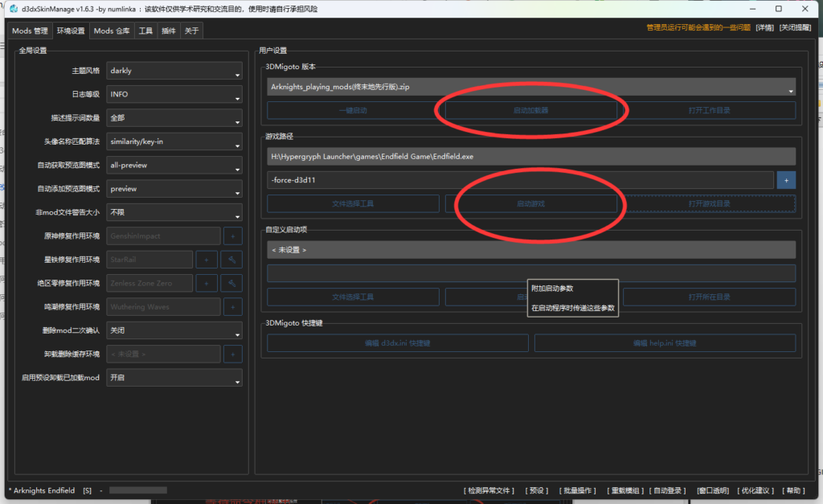Image resolution: width=823 pixels, height=504 pixels.
Task: Open the 主题风格 darkly dropdown
Action: (174, 71)
